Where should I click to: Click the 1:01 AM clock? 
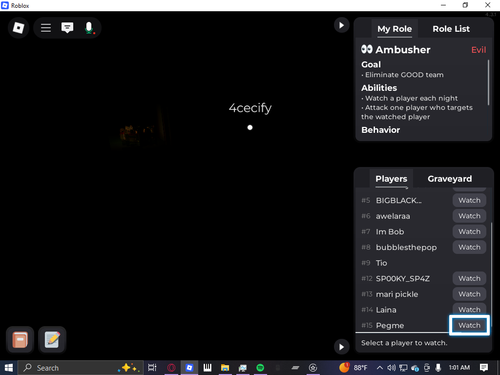click(459, 367)
